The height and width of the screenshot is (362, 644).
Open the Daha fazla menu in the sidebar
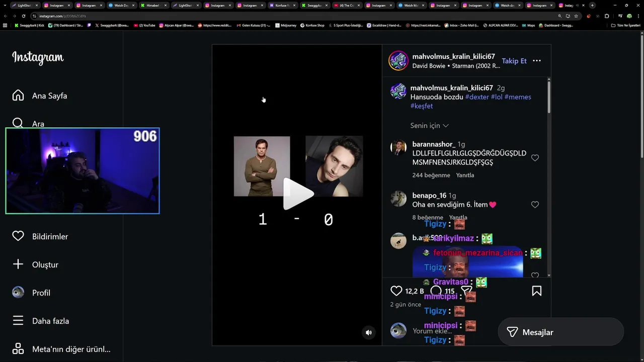coord(40,321)
